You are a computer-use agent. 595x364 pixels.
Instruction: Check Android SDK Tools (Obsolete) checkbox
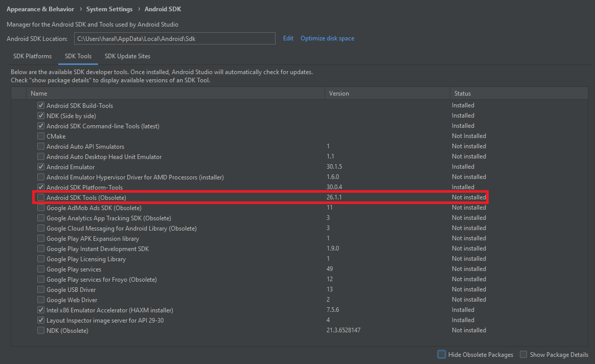click(41, 197)
